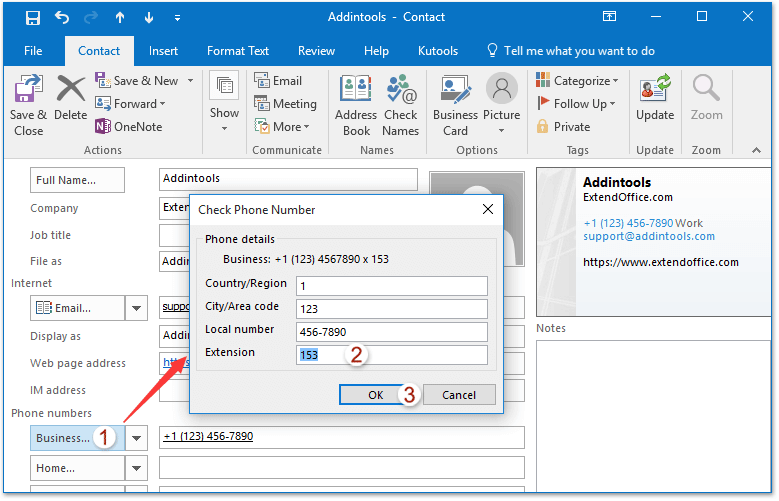779x501 pixels.
Task: Go to next item arrow
Action: tap(149, 18)
